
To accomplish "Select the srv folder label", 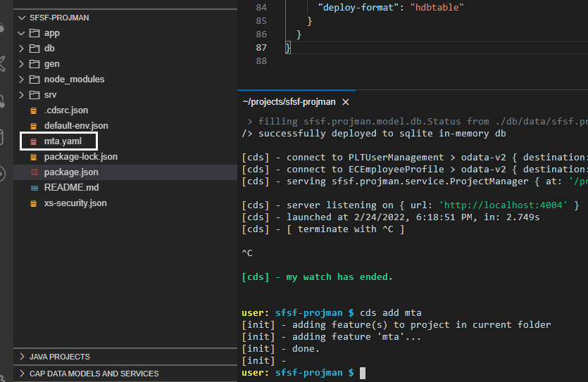I will coord(50,95).
